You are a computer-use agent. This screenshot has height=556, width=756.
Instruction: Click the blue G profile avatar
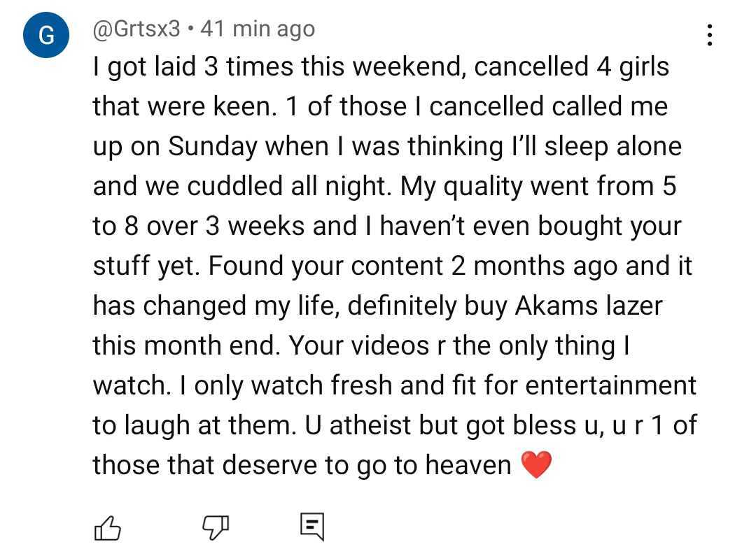(45, 36)
